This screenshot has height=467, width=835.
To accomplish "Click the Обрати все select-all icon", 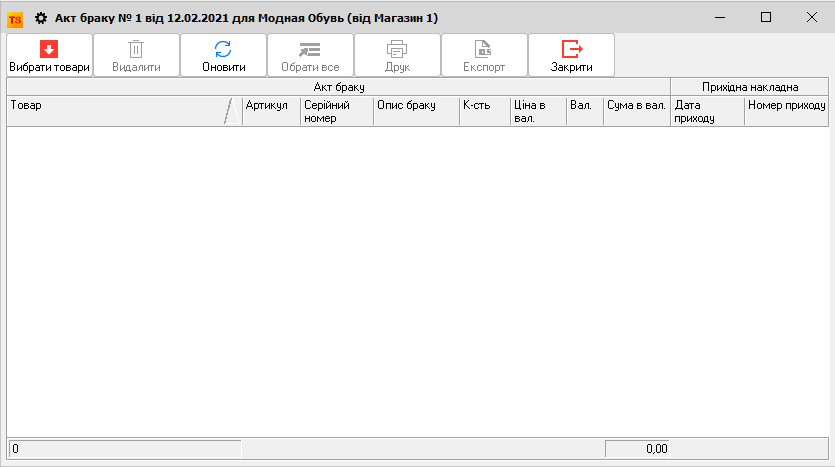I will [310, 49].
